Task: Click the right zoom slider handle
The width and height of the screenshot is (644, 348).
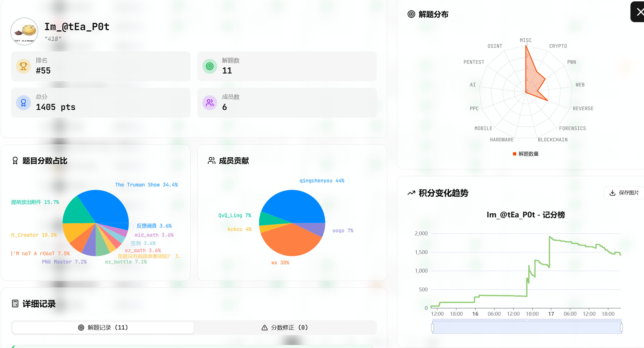Action: 621,328
